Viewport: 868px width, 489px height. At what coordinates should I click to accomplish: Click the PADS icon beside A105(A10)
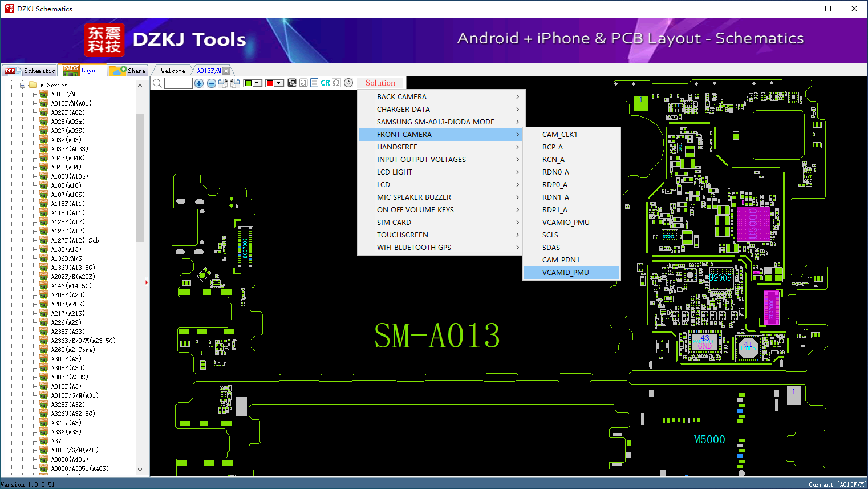[44, 185]
